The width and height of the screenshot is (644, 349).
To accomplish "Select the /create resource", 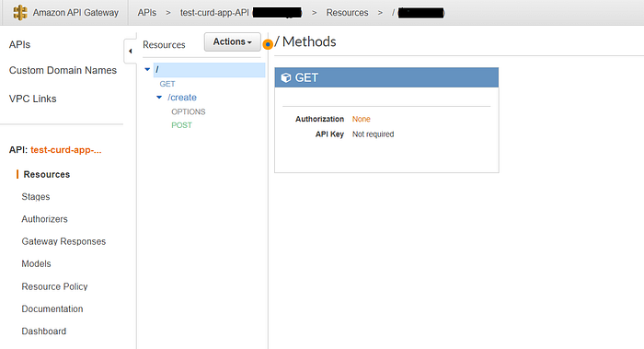I will 182,98.
